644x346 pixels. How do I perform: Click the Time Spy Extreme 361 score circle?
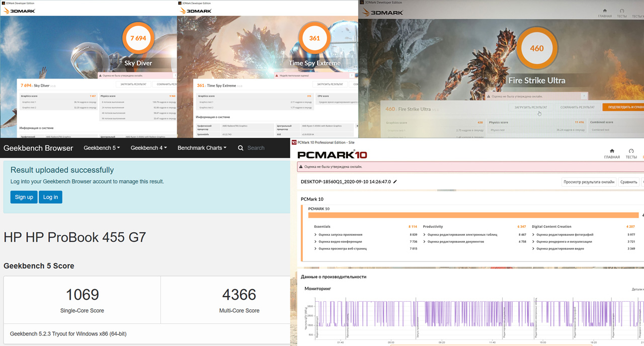tap(314, 38)
